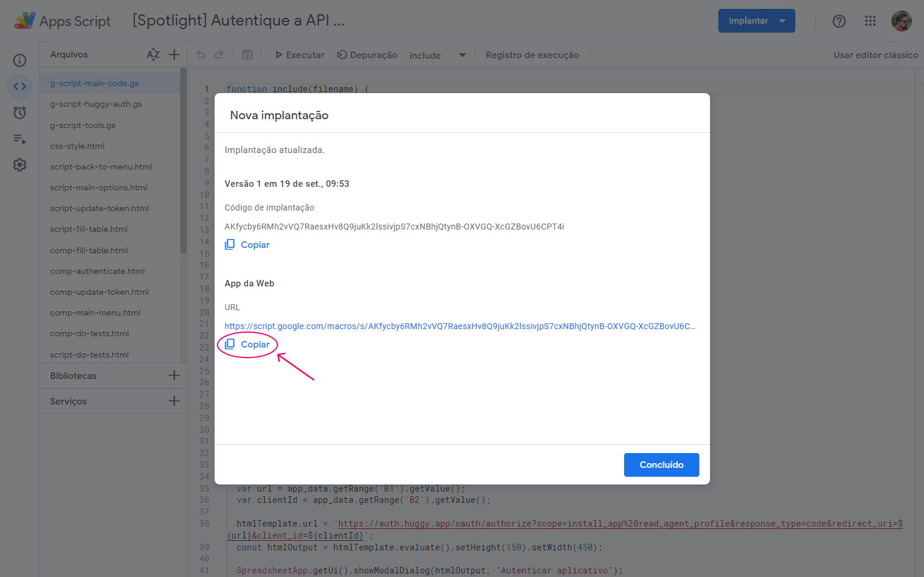924x577 pixels.
Task: Add a service next to Serviços
Action: point(174,401)
